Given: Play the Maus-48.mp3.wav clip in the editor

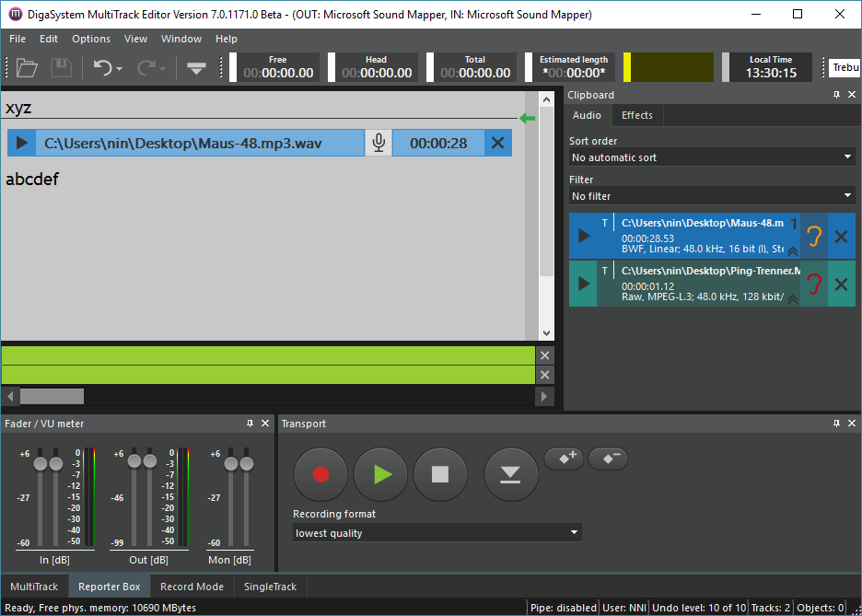Looking at the screenshot, I should [x=23, y=143].
